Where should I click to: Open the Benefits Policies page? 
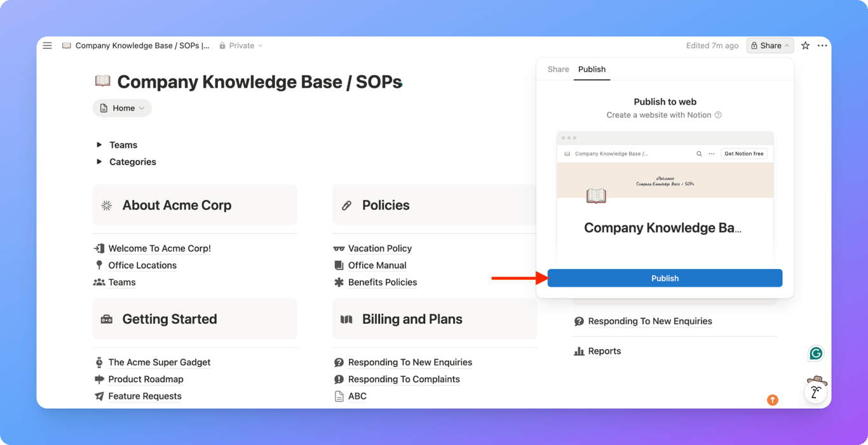(383, 282)
